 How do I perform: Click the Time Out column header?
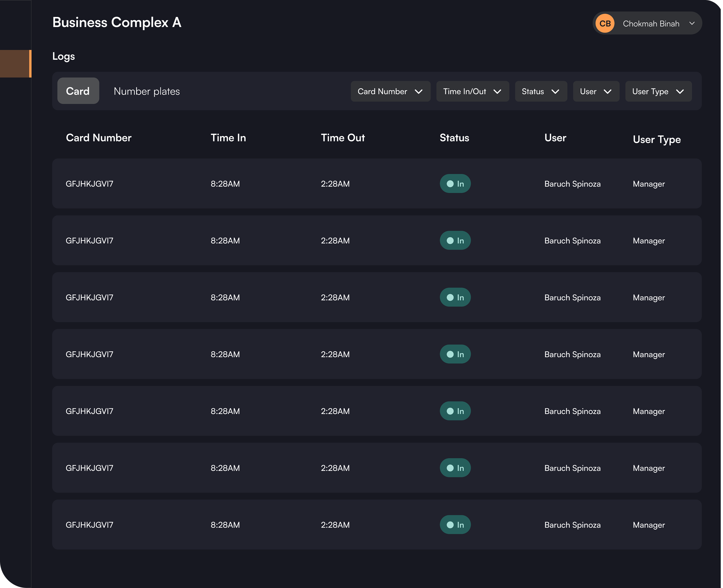pyautogui.click(x=342, y=138)
